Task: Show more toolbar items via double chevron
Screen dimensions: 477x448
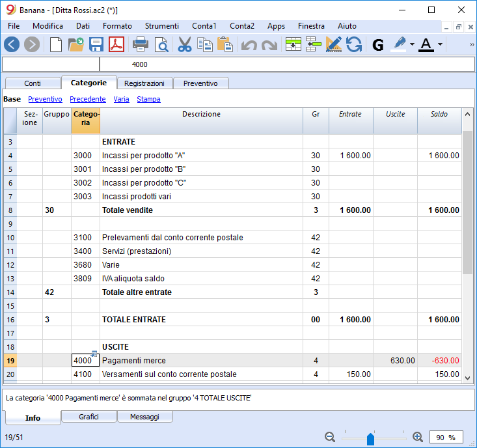Action: click(472, 44)
